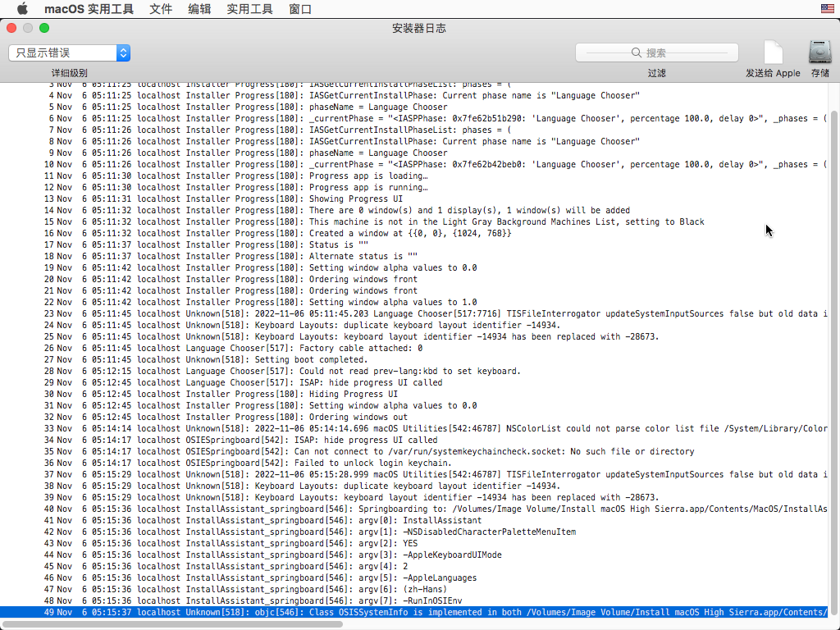Click the 搜索 filter search field
840x630 pixels.
(657, 52)
